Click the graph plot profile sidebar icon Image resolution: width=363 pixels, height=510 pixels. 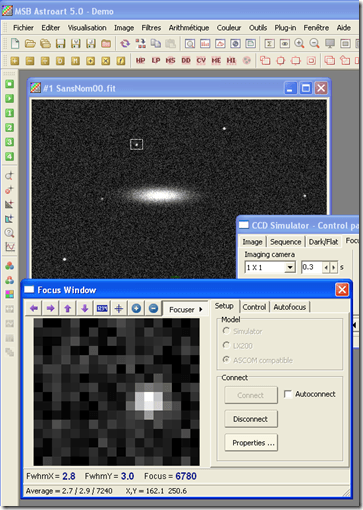[x=9, y=247]
